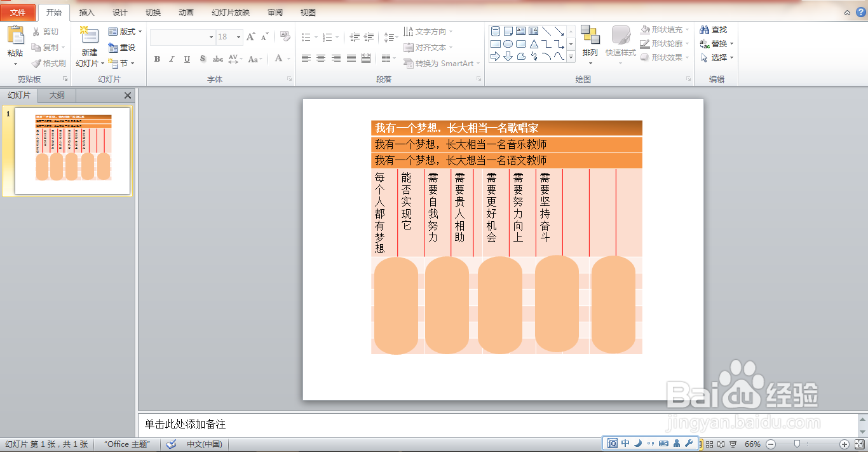
Task: Convert to SmartArt button
Action: (441, 64)
